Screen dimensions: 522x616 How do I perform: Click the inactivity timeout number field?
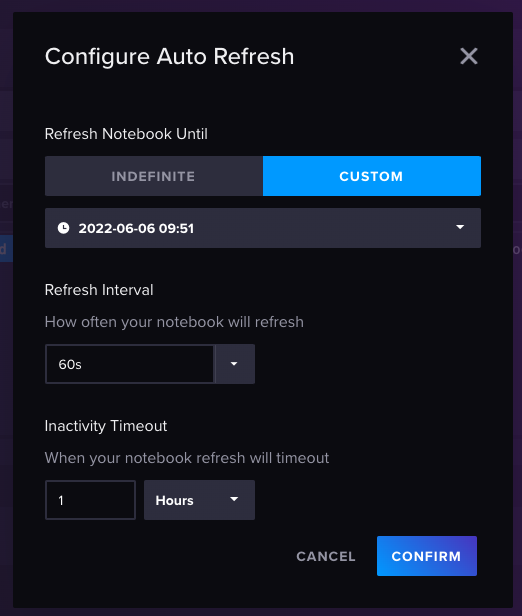tap(90, 500)
